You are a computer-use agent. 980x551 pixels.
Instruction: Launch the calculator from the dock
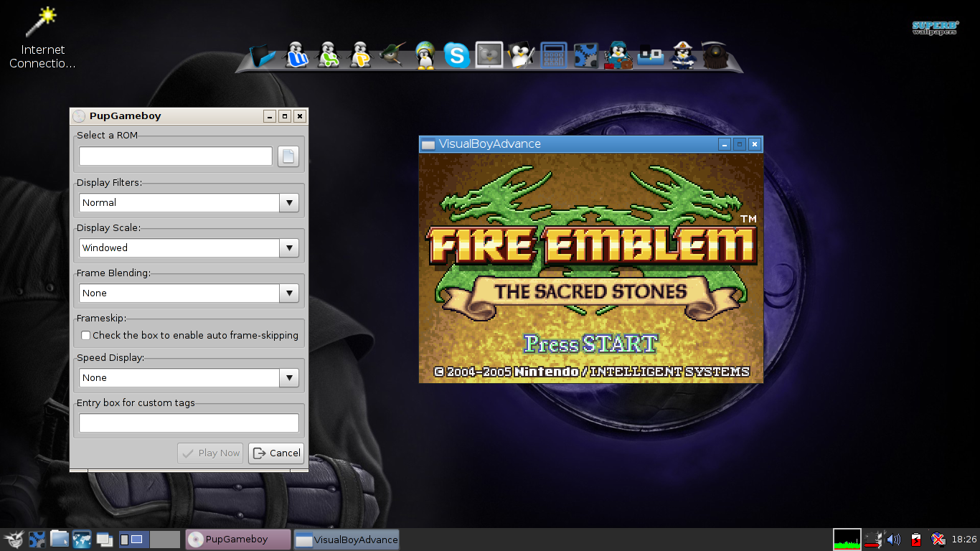click(552, 54)
